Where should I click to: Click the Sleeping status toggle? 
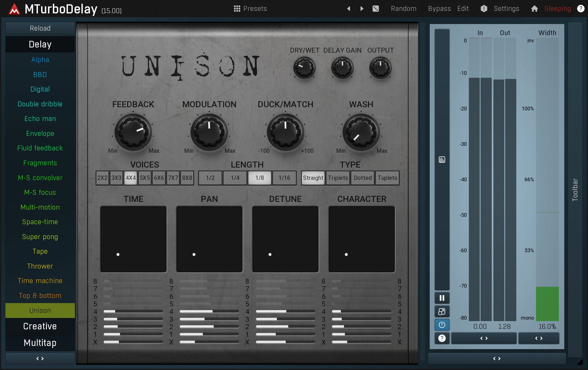coord(557,8)
